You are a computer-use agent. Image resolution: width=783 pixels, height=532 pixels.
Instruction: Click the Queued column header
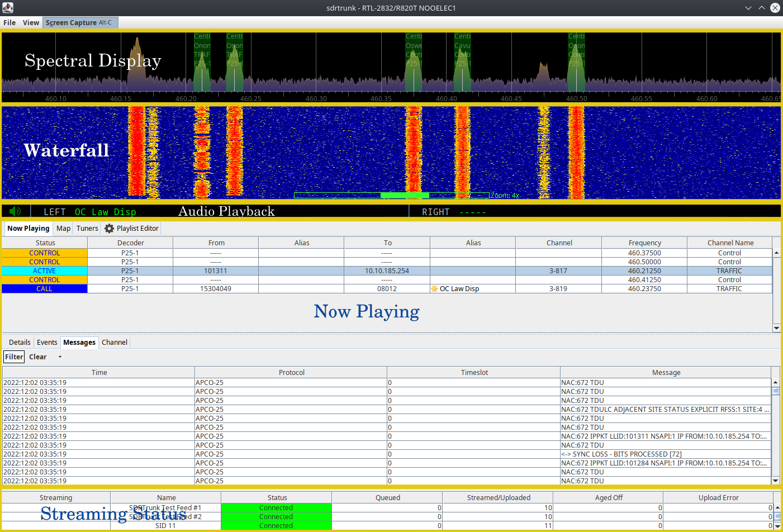387,498
